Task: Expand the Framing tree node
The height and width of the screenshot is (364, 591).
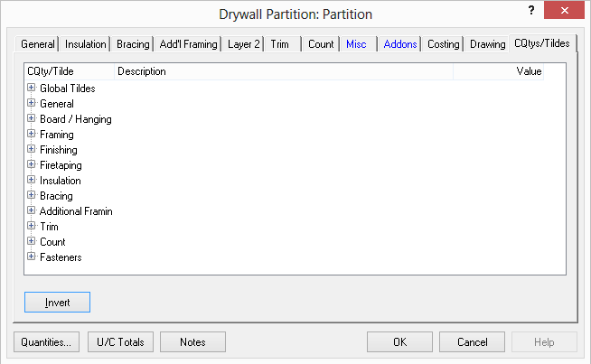Action: 32,135
